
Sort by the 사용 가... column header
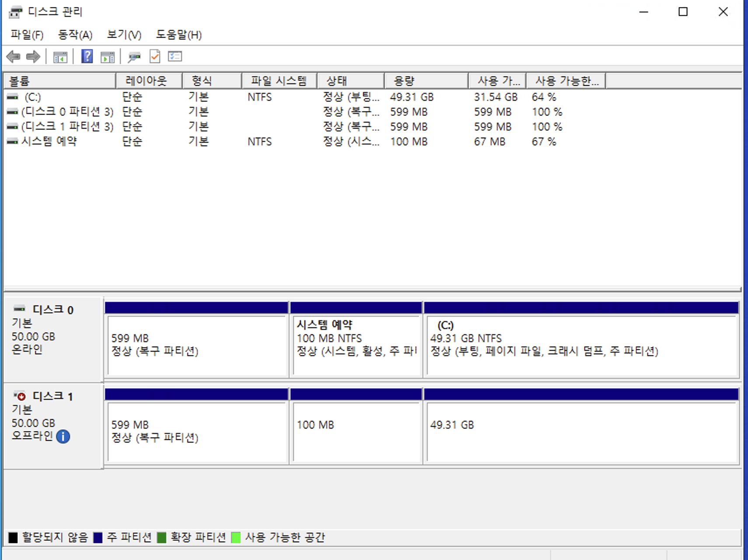(x=497, y=81)
